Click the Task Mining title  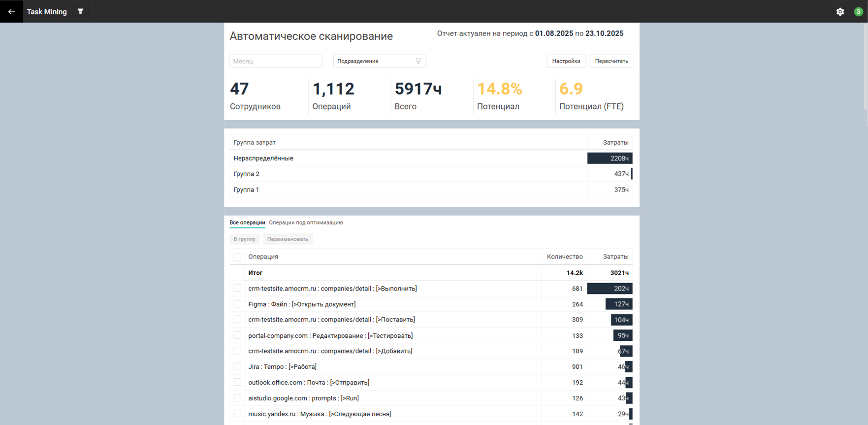(x=47, y=11)
